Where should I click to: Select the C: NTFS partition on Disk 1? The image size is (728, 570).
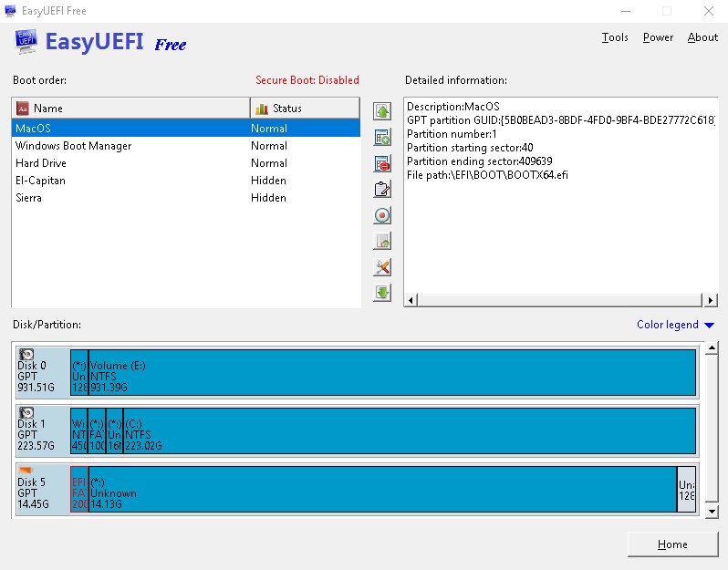coord(410,430)
